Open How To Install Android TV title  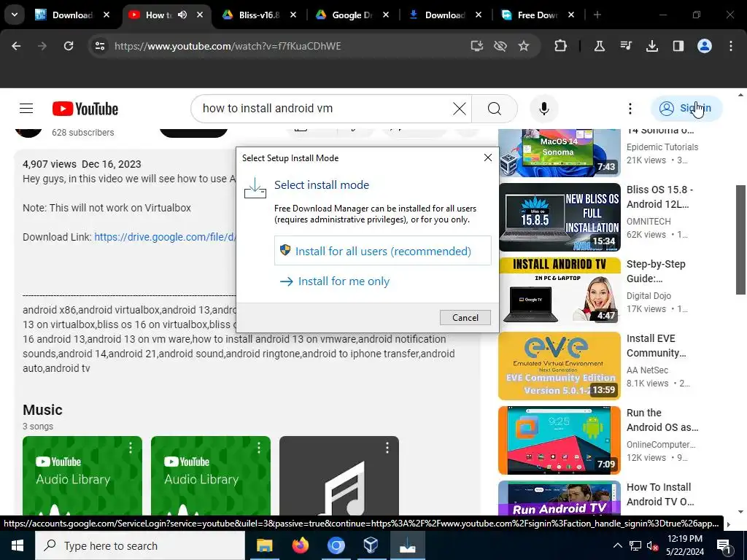click(660, 494)
